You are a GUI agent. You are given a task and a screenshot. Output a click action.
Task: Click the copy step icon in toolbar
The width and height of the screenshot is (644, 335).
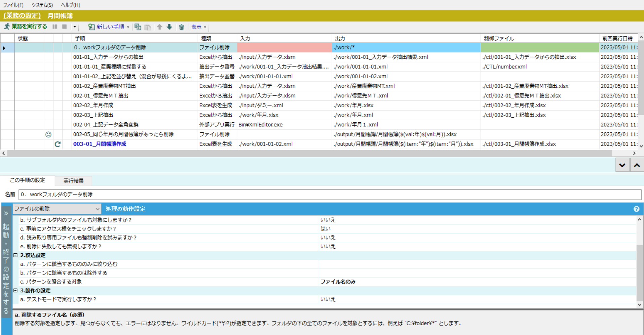(138, 27)
